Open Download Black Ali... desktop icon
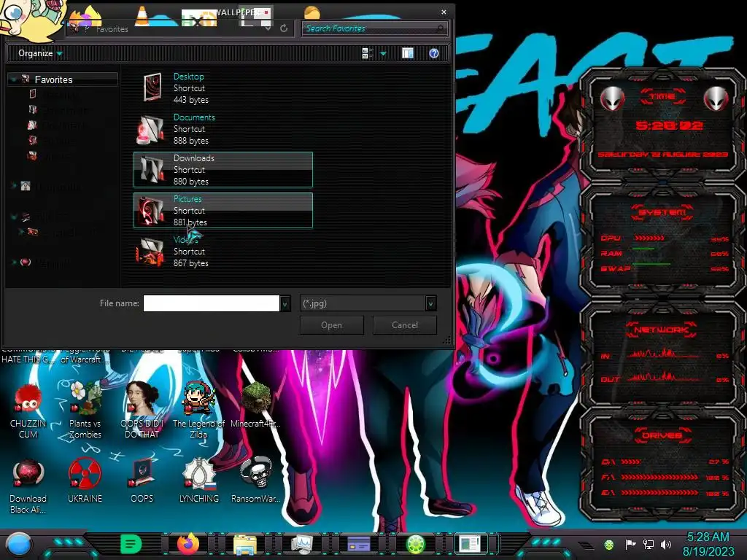747x560 pixels. point(28,486)
